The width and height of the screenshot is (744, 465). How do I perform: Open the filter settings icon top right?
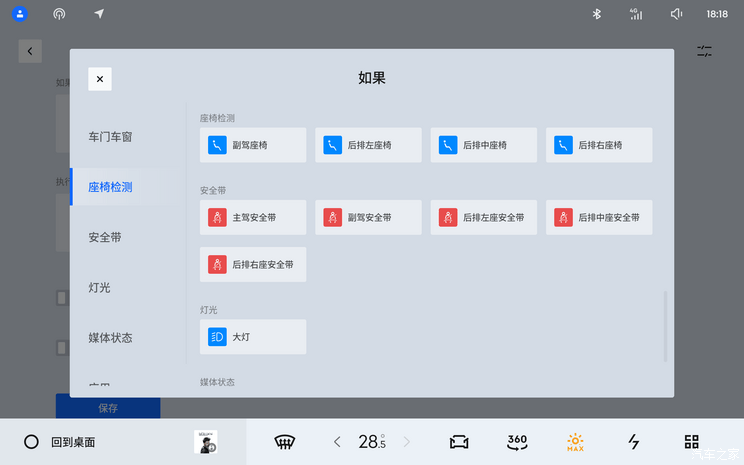click(704, 51)
